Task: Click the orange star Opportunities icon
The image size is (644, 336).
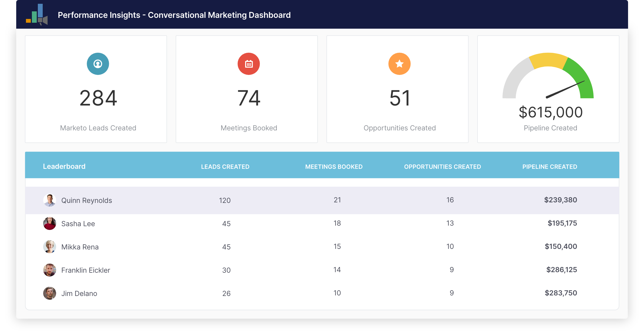Action: (x=399, y=64)
